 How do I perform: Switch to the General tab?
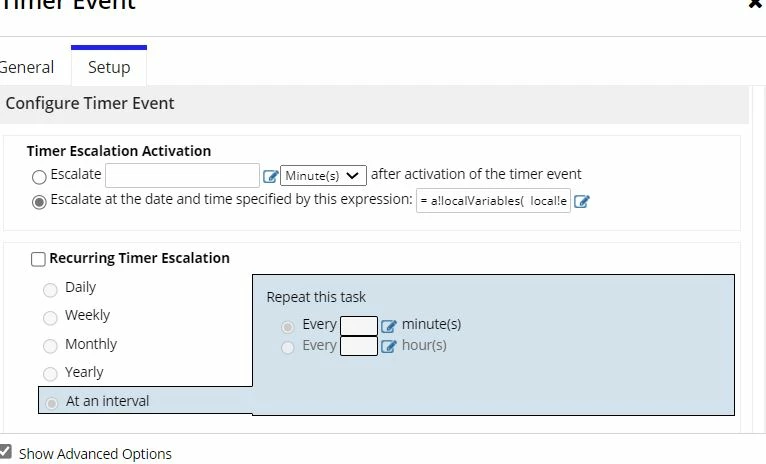[26, 67]
